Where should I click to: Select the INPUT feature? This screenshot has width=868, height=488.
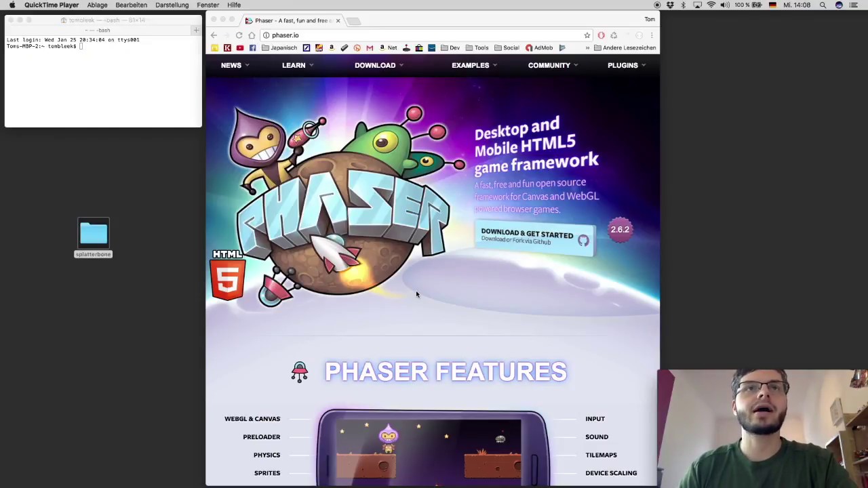coord(595,419)
